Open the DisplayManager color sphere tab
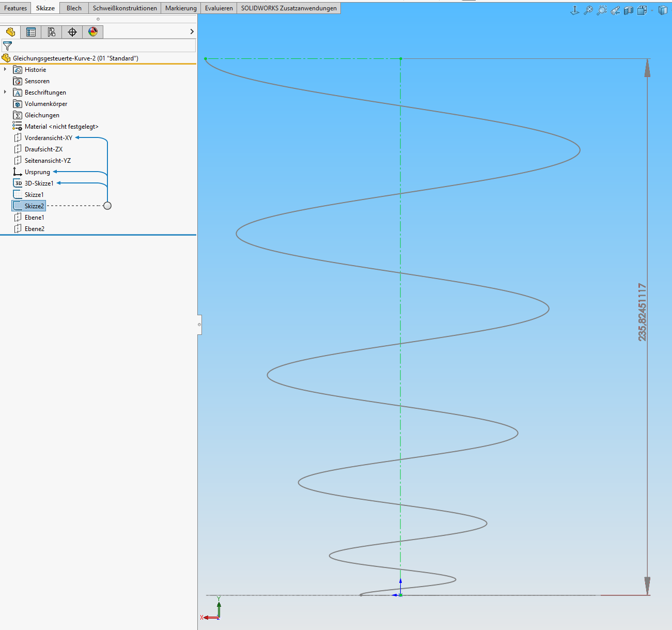 pyautogui.click(x=93, y=32)
